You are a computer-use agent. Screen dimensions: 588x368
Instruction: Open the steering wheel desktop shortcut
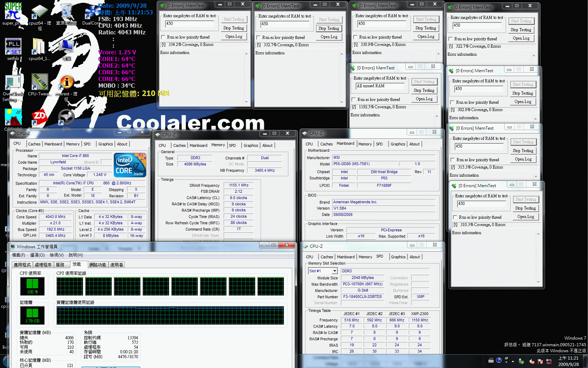[66, 117]
